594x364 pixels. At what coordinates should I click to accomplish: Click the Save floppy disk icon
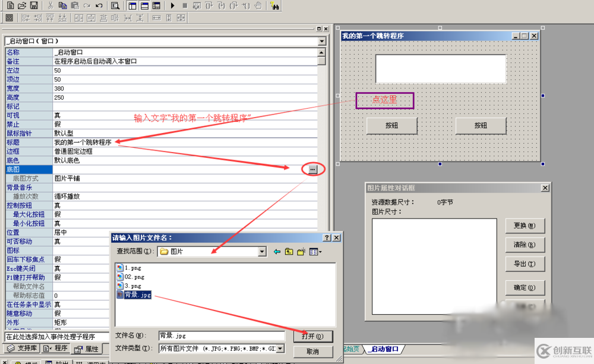tap(34, 6)
